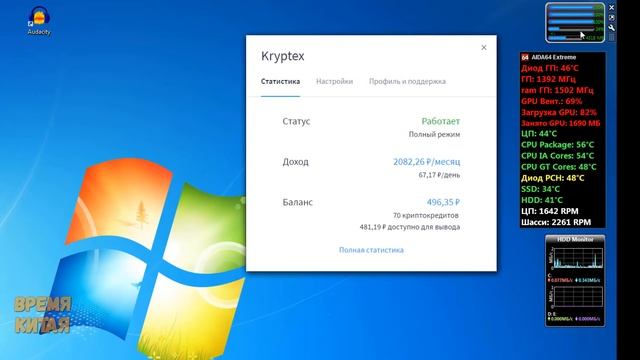Open the Полная статистика link
The height and width of the screenshot is (360, 640).
click(371, 250)
